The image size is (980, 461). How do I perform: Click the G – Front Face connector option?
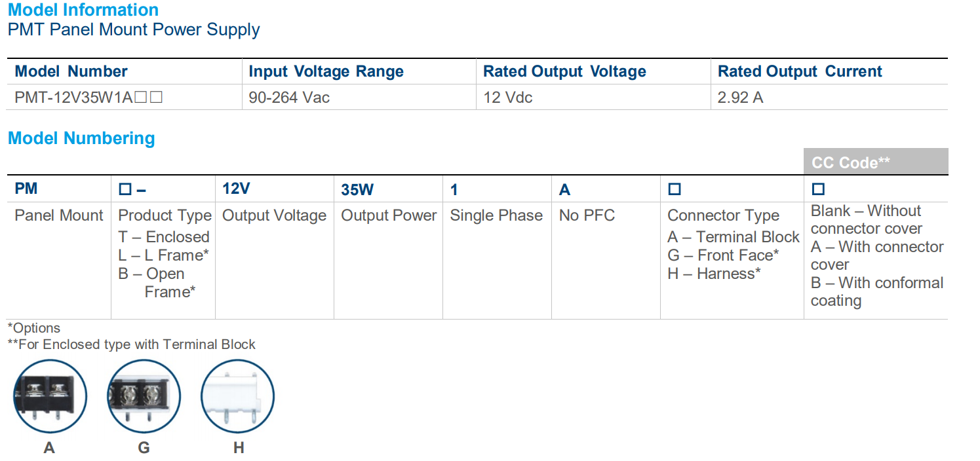pyautogui.click(x=723, y=255)
